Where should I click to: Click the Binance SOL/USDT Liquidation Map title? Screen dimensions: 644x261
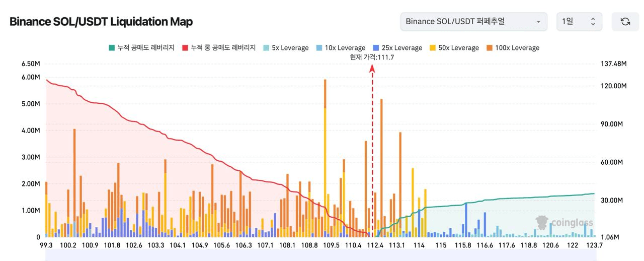101,22
